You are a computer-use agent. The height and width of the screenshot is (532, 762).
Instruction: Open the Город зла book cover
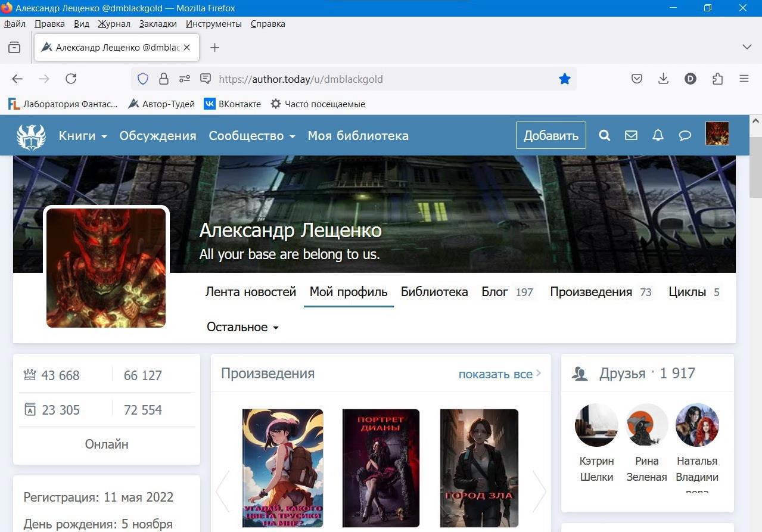coord(478,468)
